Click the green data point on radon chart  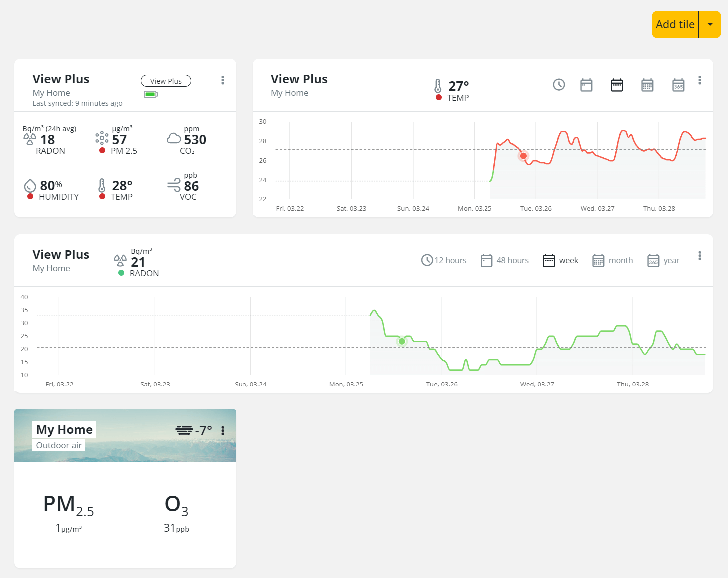(402, 341)
